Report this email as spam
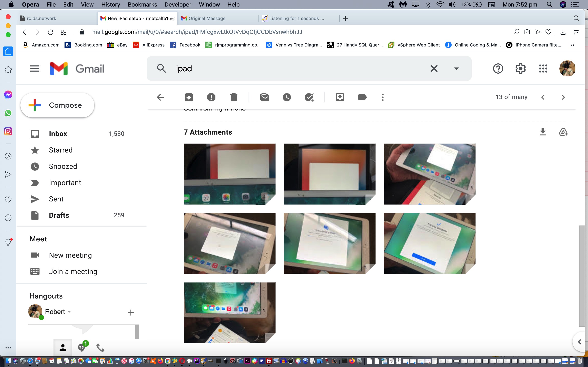The height and width of the screenshot is (367, 588). pos(211,97)
